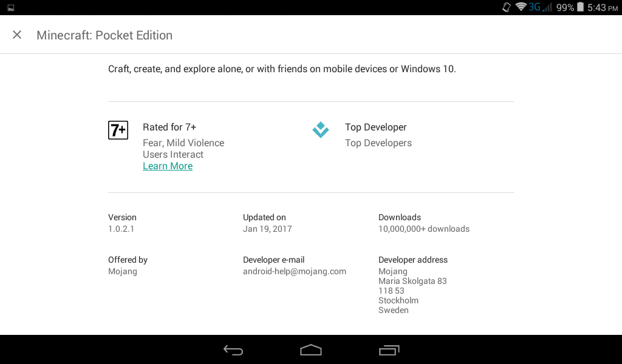Image resolution: width=622 pixels, height=364 pixels.
Task: Tap the screenshot notification icon in status bar
Action: point(11,7)
